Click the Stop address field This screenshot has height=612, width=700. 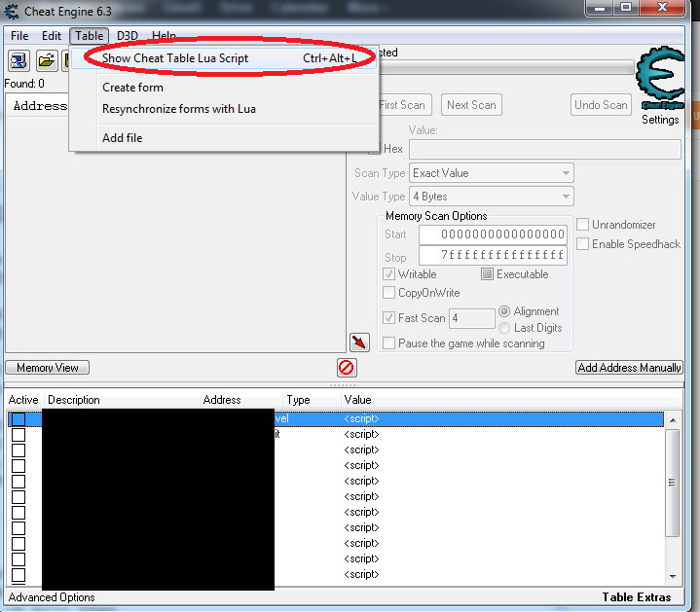[x=493, y=255]
